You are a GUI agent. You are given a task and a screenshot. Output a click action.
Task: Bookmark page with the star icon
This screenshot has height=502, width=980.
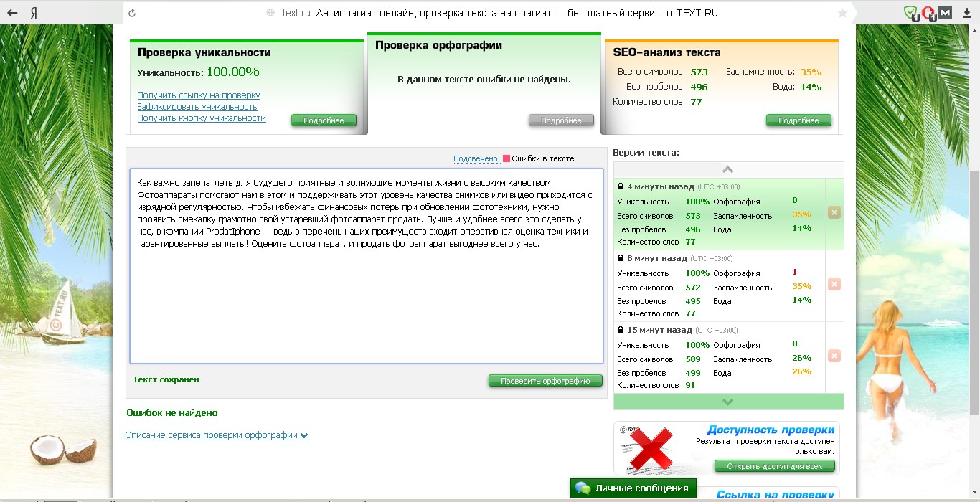(842, 13)
